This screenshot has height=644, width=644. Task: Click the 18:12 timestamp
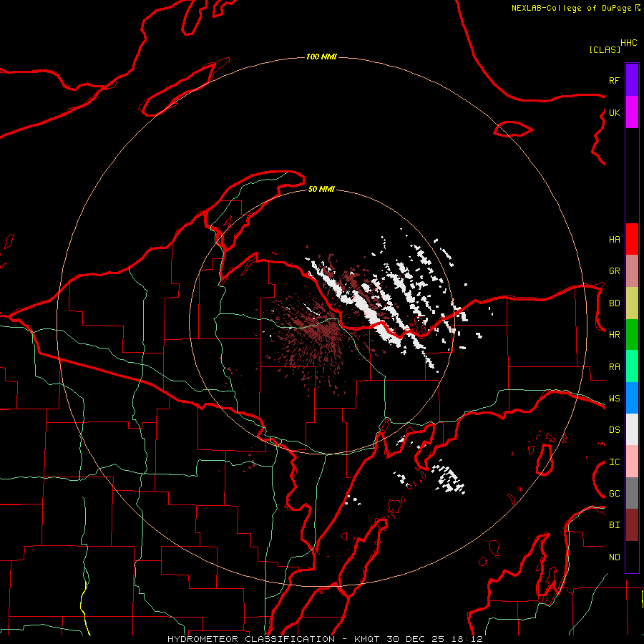coord(466,639)
